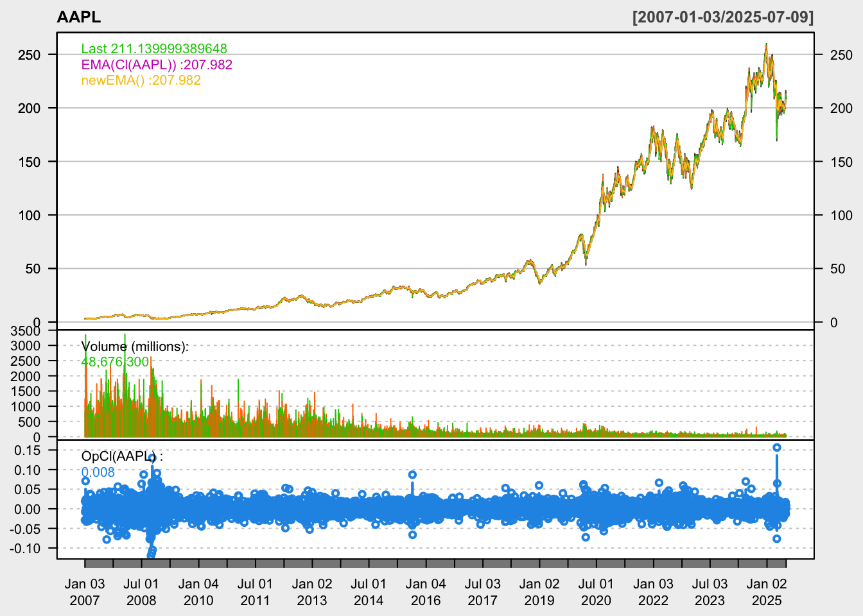Click the 2000 volume axis label
Image resolution: width=863 pixels, height=616 pixels.
[25, 376]
